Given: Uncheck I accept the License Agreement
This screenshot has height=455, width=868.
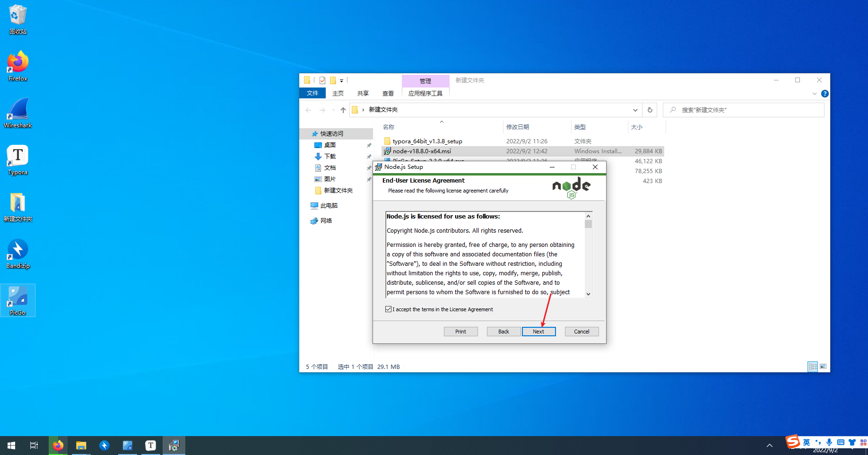Looking at the screenshot, I should 389,309.
